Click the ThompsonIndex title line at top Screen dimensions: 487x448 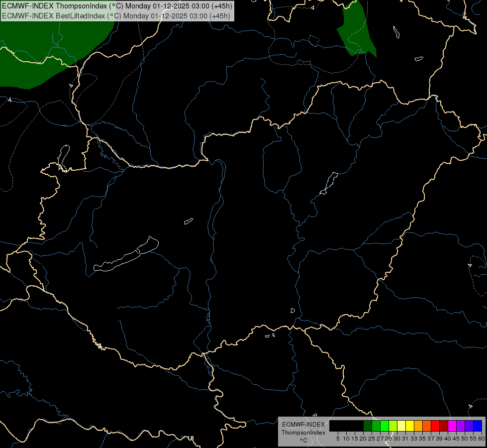(117, 6)
